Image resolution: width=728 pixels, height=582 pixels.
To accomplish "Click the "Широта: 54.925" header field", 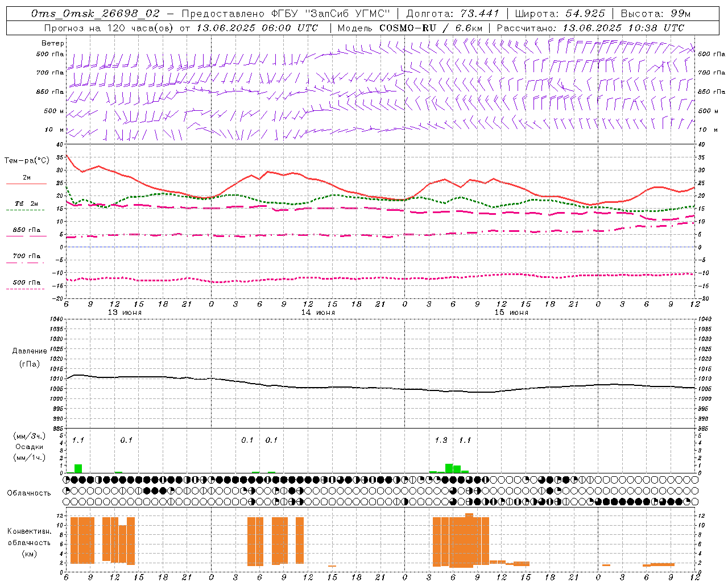I will point(560,13).
